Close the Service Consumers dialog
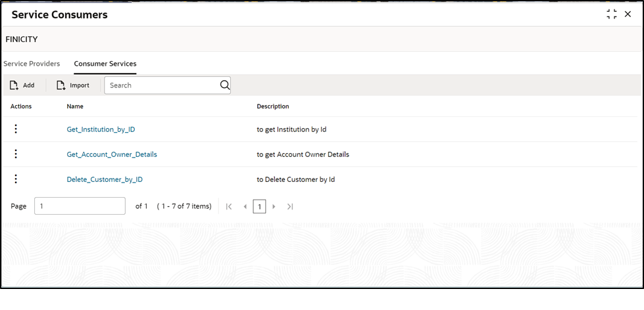 click(x=628, y=14)
